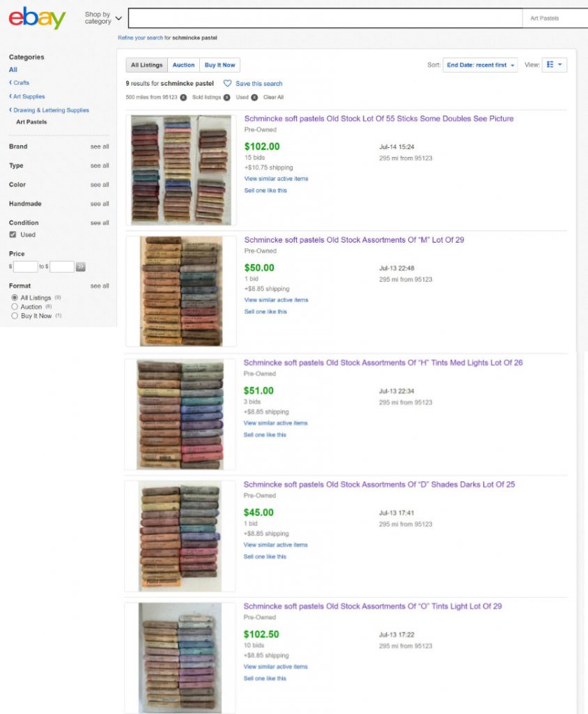Select the Auction format radio button
The height and width of the screenshot is (714, 588).
click(x=15, y=307)
